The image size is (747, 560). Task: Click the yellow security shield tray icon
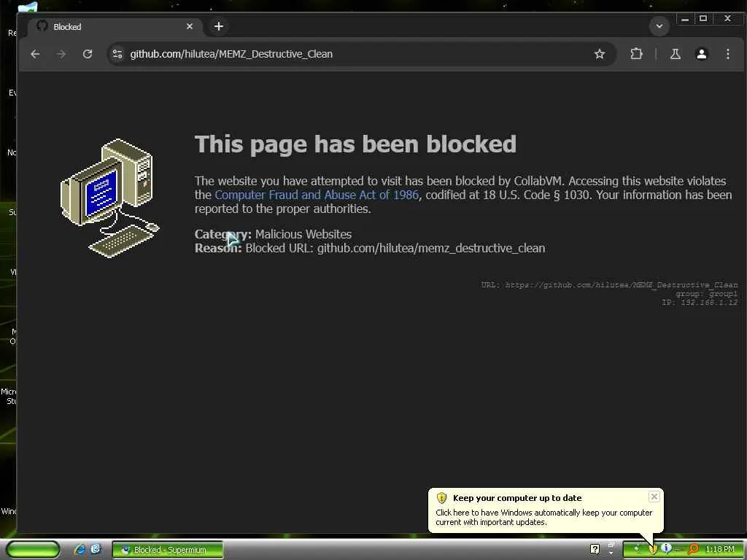pos(653,550)
